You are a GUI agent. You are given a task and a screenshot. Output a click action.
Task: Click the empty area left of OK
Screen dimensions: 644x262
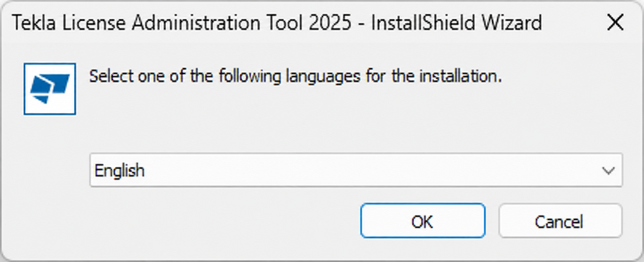(223, 221)
